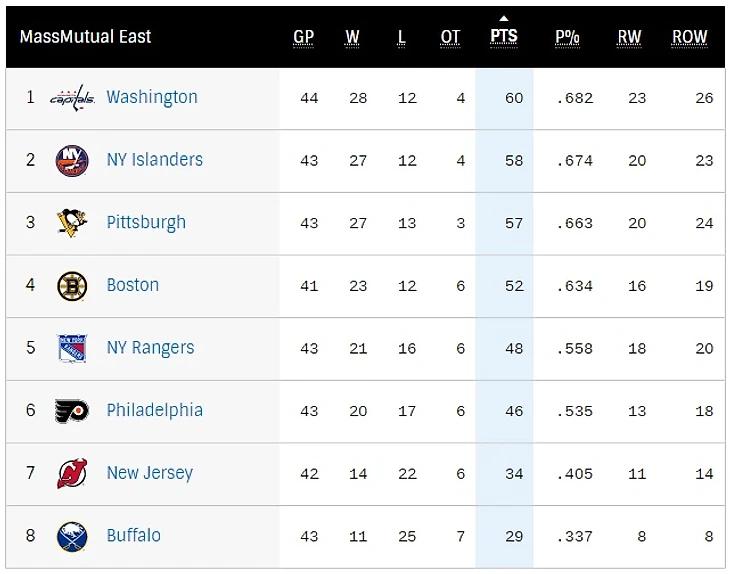Image resolution: width=730 pixels, height=574 pixels.
Task: Click the Boston Bruins logo
Action: point(72,286)
